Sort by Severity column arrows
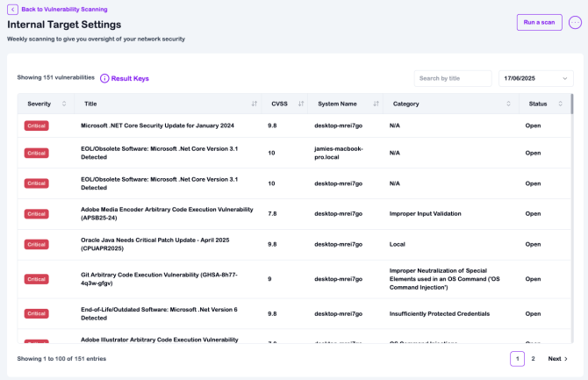This screenshot has width=588, height=380. pyautogui.click(x=63, y=104)
